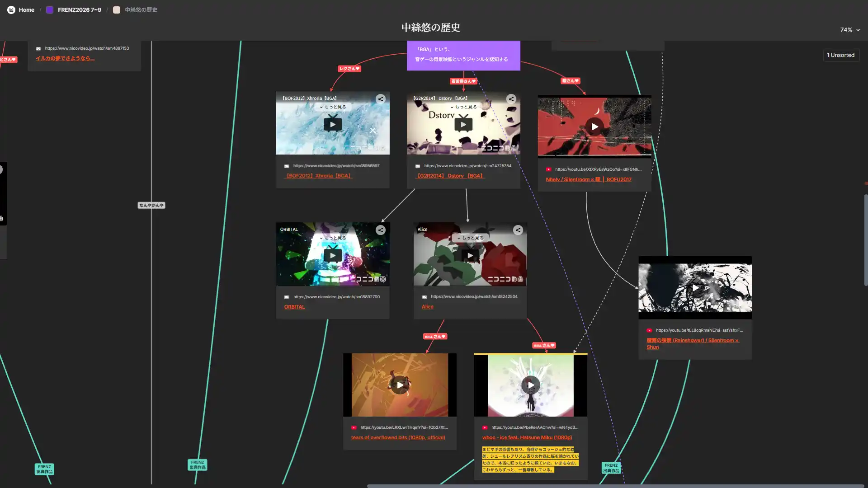Click URL text nicovideo.jp/watch/sm4897153

(87, 48)
